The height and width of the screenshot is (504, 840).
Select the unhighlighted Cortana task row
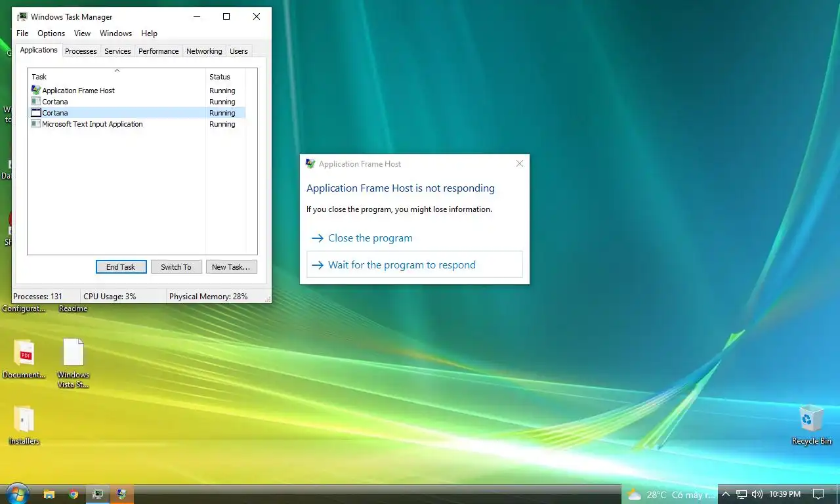(x=136, y=102)
